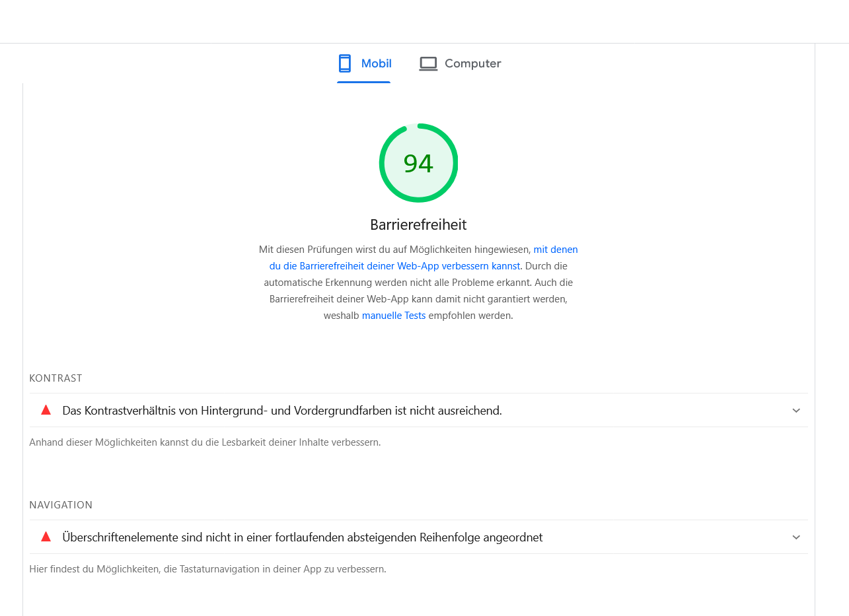The width and height of the screenshot is (849, 616).
Task: Click the score number 94
Action: coord(418,164)
